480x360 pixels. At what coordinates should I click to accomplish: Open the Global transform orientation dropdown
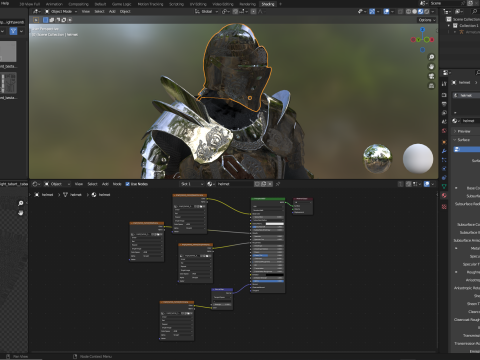[207, 11]
